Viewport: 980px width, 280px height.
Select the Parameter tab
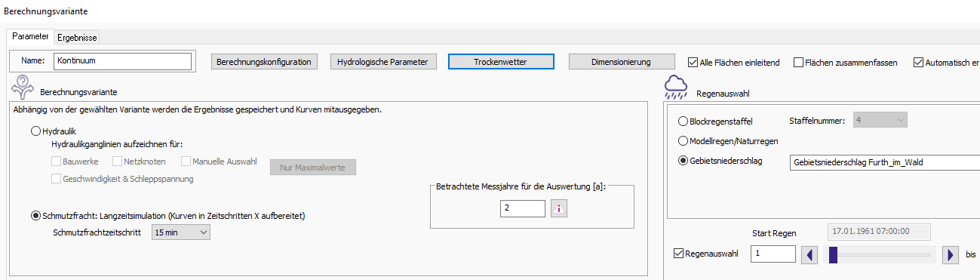[31, 36]
